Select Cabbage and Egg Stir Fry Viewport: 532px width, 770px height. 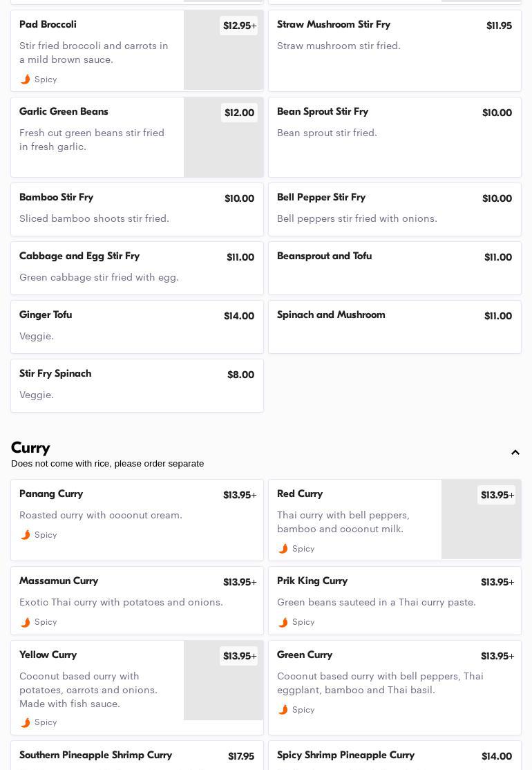[137, 268]
